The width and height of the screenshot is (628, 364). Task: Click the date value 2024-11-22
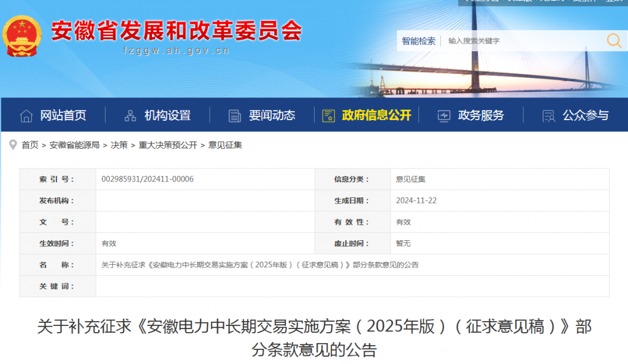tap(416, 201)
